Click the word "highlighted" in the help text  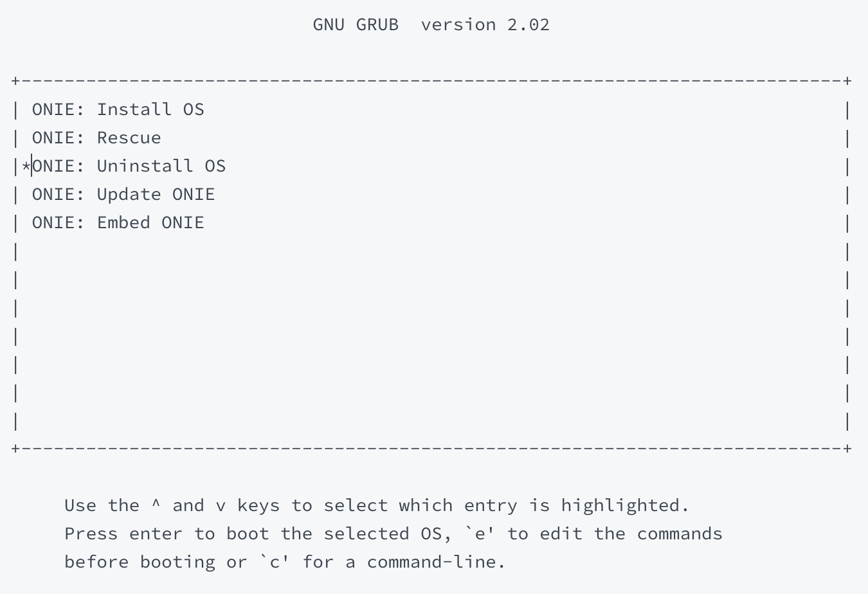tap(624, 505)
